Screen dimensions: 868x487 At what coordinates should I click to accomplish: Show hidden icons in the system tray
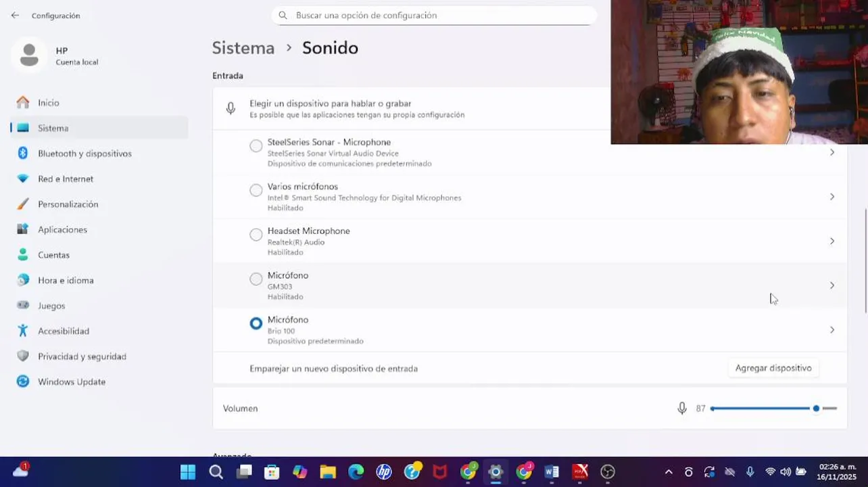pos(669,472)
